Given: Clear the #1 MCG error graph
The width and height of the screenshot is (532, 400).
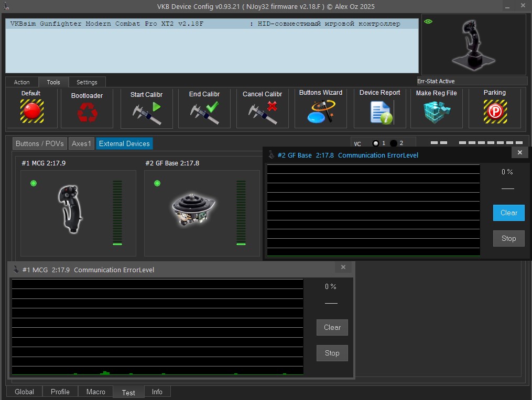Looking at the screenshot, I should [332, 327].
